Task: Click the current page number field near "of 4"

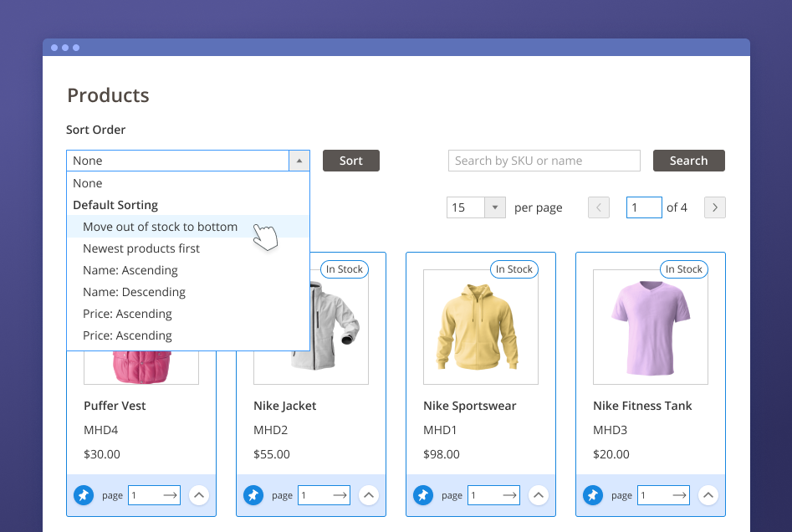Action: tap(643, 207)
